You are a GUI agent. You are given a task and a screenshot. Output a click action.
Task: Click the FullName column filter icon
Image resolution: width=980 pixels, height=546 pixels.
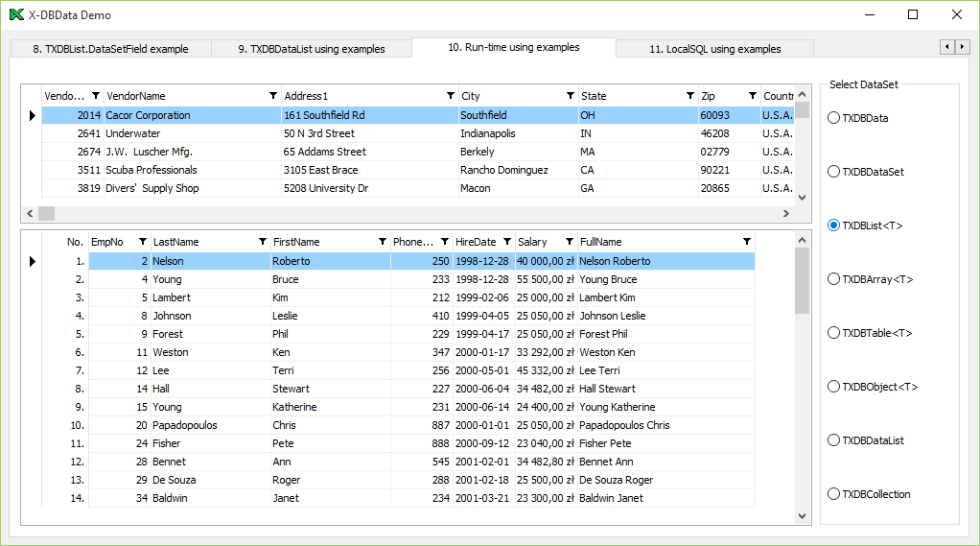(747, 242)
